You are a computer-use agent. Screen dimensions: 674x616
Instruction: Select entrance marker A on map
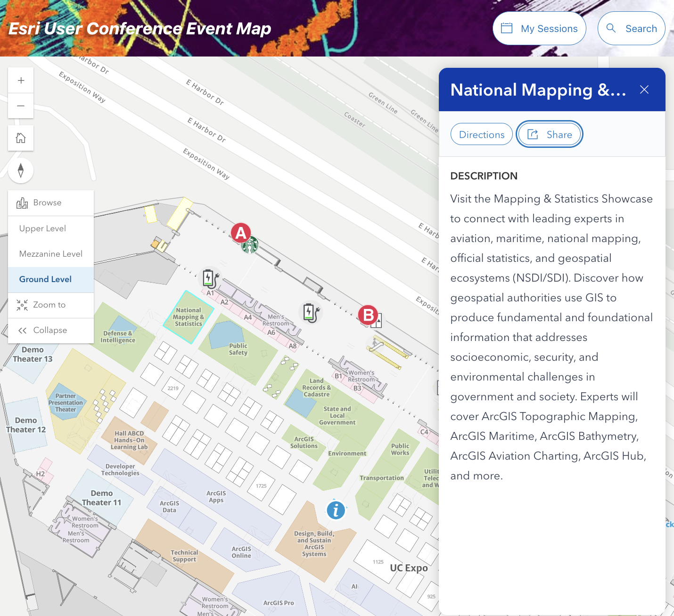pyautogui.click(x=241, y=233)
